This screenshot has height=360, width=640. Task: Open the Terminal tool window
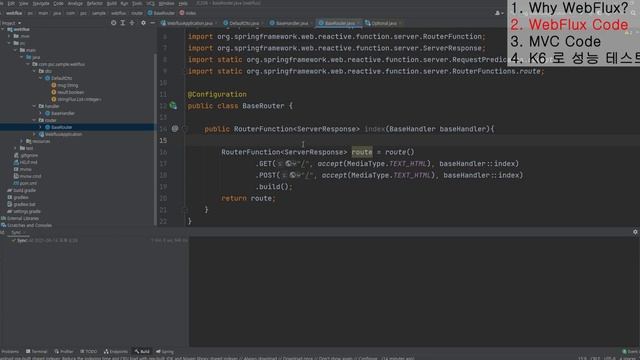tap(37, 351)
